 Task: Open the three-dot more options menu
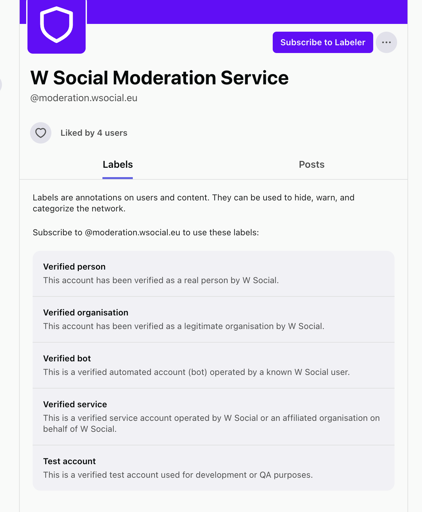click(386, 42)
